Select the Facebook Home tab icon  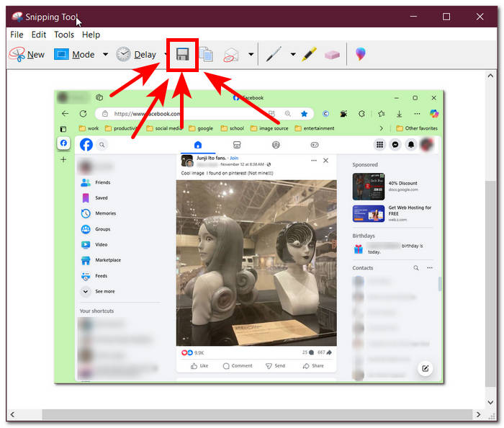tap(198, 145)
